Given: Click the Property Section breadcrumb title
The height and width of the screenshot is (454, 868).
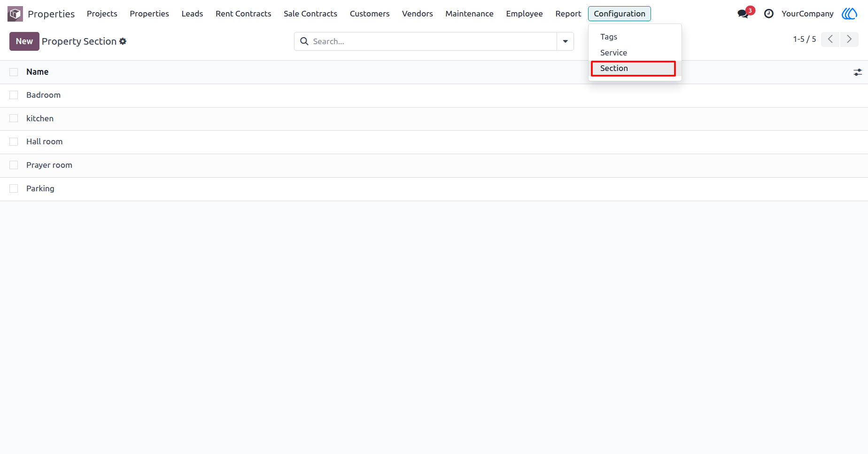Looking at the screenshot, I should click(x=79, y=41).
